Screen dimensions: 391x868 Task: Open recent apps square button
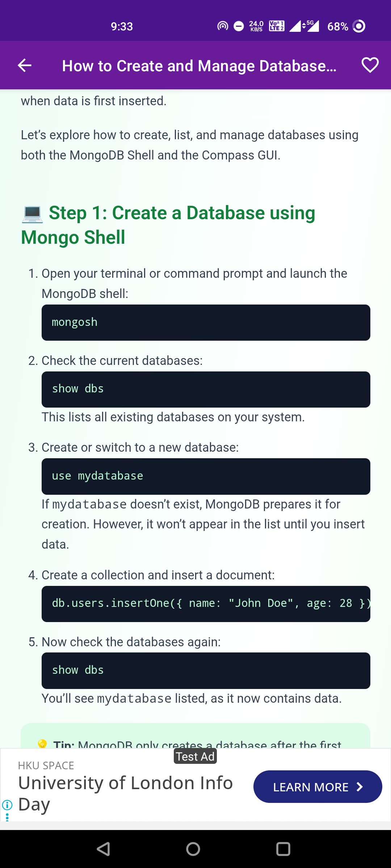[x=283, y=849]
